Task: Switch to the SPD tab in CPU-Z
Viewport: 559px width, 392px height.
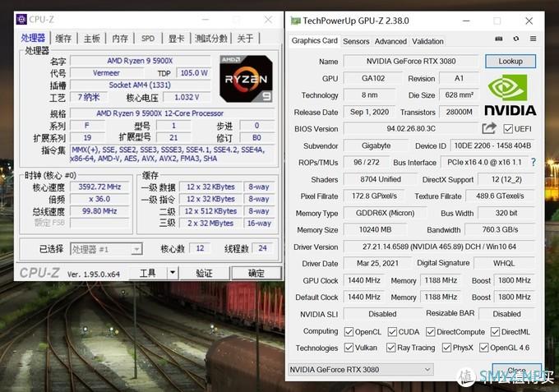Action: click(148, 39)
